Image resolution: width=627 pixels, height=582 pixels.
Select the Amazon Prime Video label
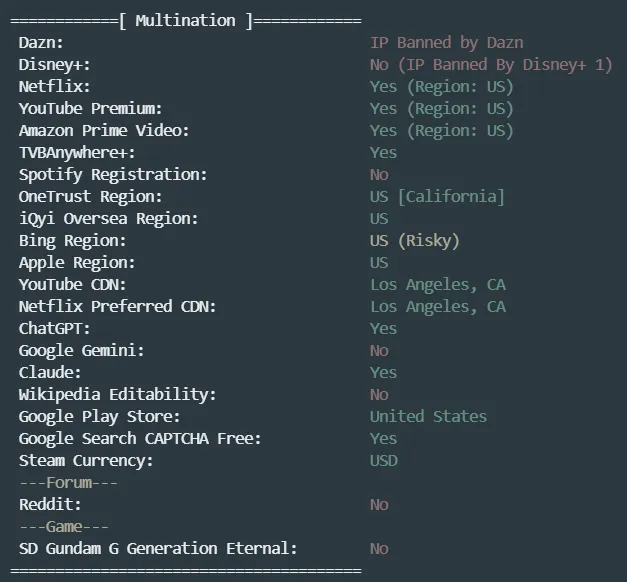pyautogui.click(x=104, y=131)
